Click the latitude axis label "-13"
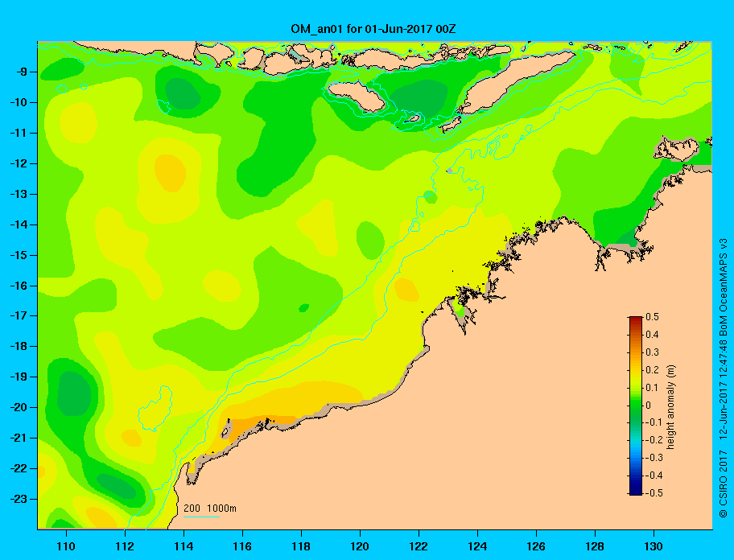The height and width of the screenshot is (560, 734). pos(18,194)
